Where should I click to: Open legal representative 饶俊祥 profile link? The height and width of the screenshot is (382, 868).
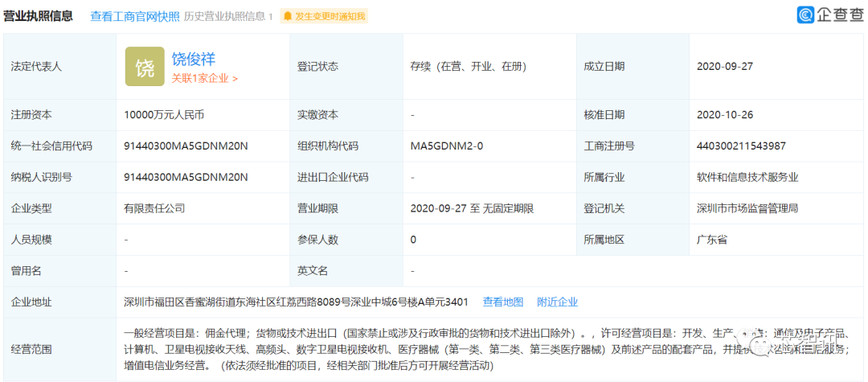[x=194, y=59]
